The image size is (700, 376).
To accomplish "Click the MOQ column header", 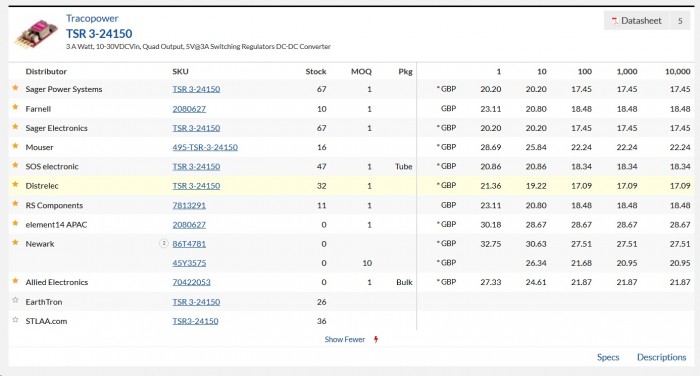I will (x=361, y=71).
